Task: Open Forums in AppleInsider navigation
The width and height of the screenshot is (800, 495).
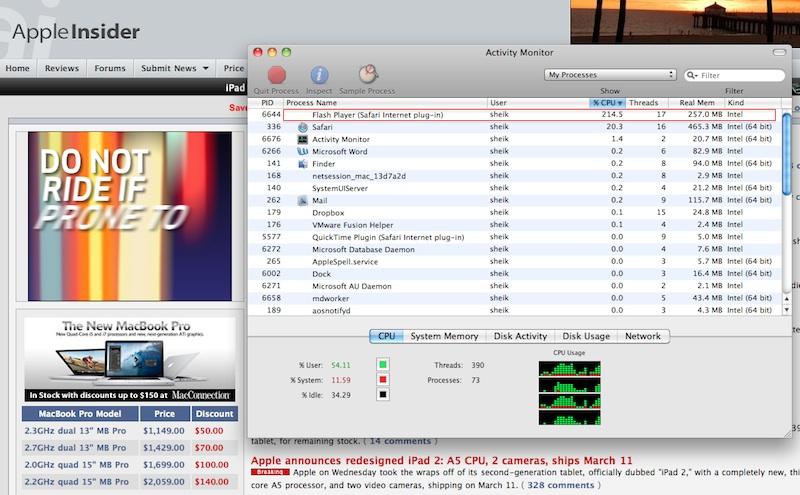Action: coord(110,68)
